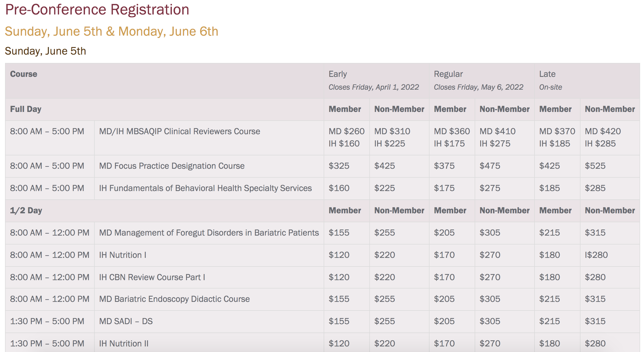Click the I$280 price in IH Nutrition I row
The image size is (644, 352).
click(596, 255)
